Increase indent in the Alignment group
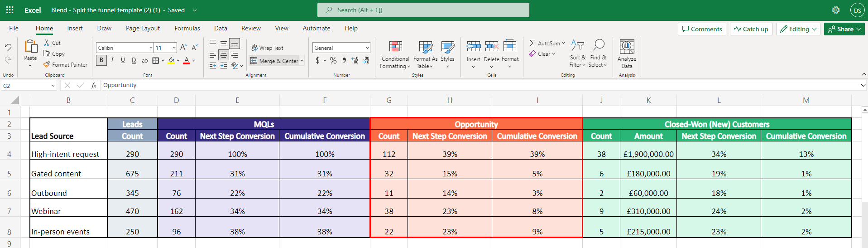Image resolution: width=868 pixels, height=248 pixels. tap(224, 66)
